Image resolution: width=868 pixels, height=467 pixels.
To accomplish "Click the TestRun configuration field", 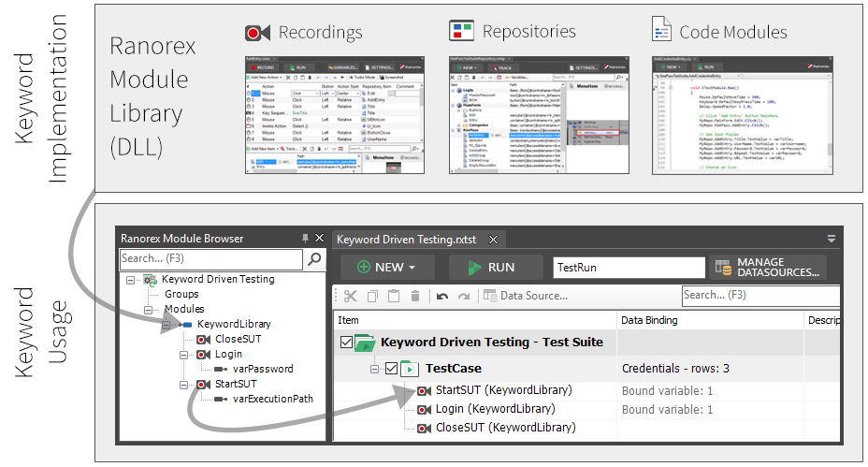I will [629, 268].
